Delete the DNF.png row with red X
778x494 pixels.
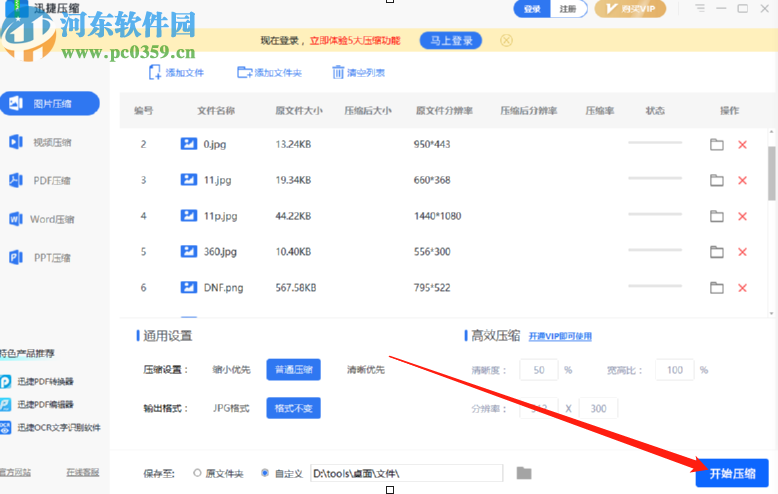(x=742, y=288)
